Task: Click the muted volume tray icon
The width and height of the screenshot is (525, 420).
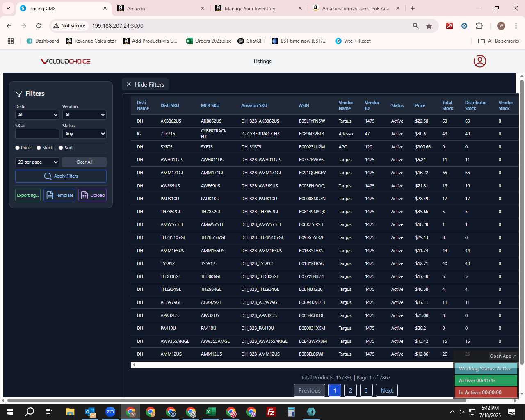Action: (x=462, y=412)
